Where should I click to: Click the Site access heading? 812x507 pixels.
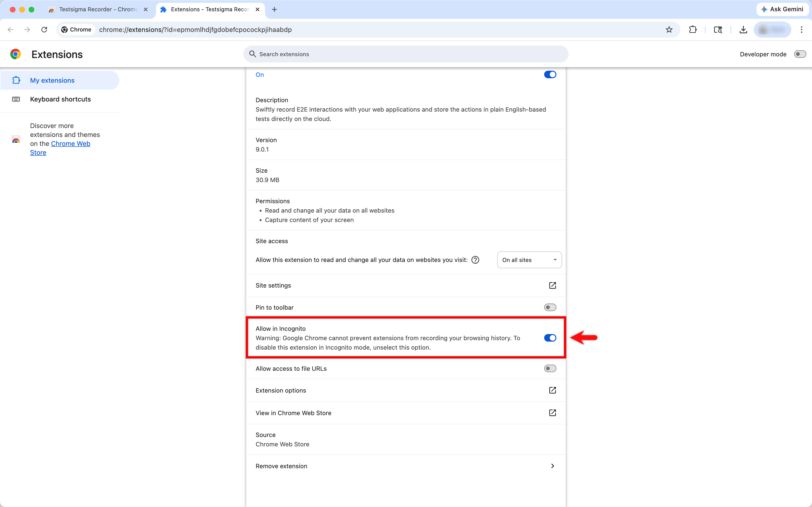click(x=272, y=241)
